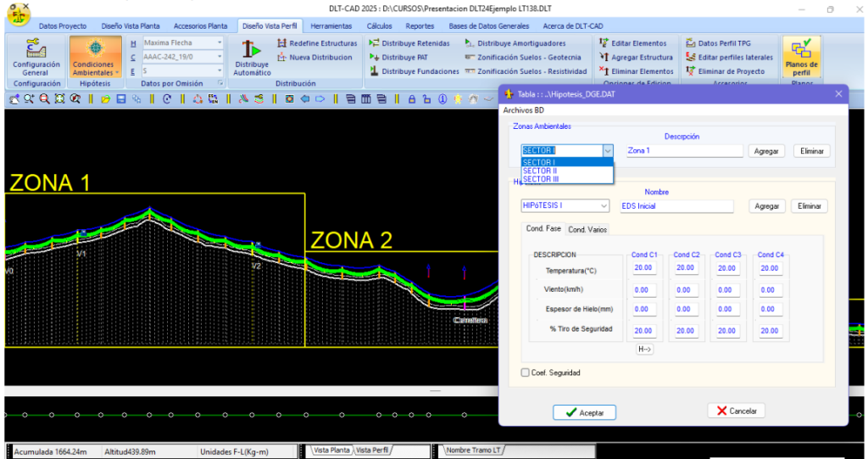Viewport: 868px width, 459px height.
Task: Click the Temperatura Cond C1 value field
Action: 644,268
